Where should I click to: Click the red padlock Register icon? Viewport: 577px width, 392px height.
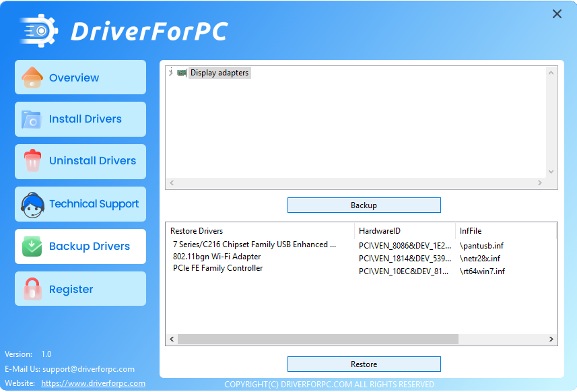tap(32, 288)
